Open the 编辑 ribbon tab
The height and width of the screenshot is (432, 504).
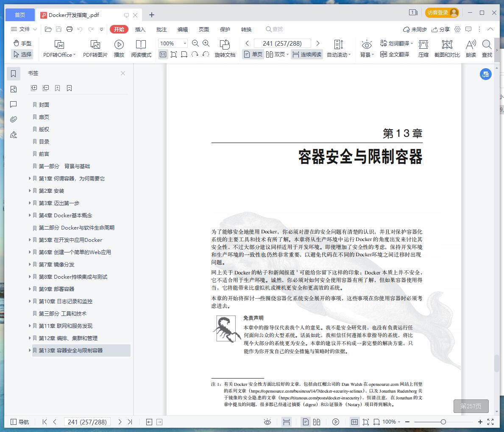[x=183, y=29]
